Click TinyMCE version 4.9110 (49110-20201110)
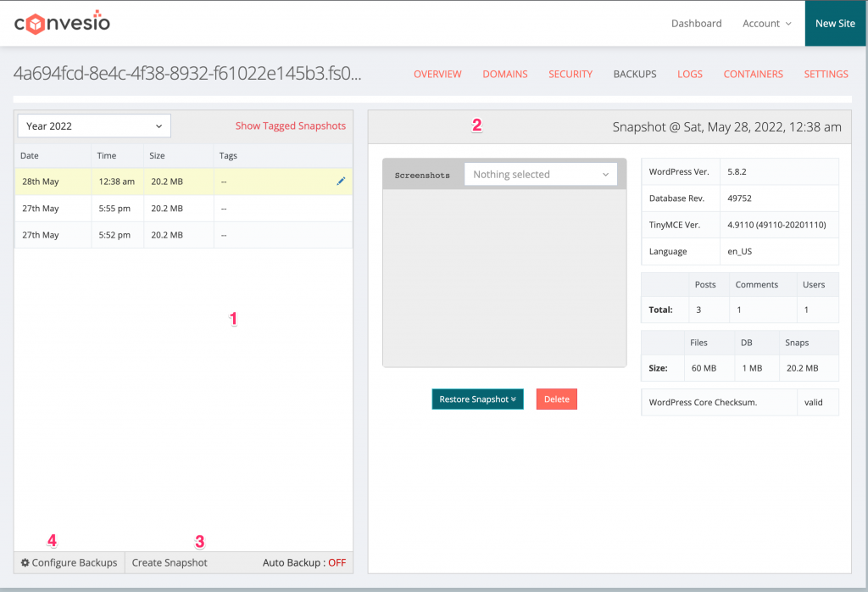Viewport: 868px width, 592px height. pyautogui.click(x=776, y=225)
